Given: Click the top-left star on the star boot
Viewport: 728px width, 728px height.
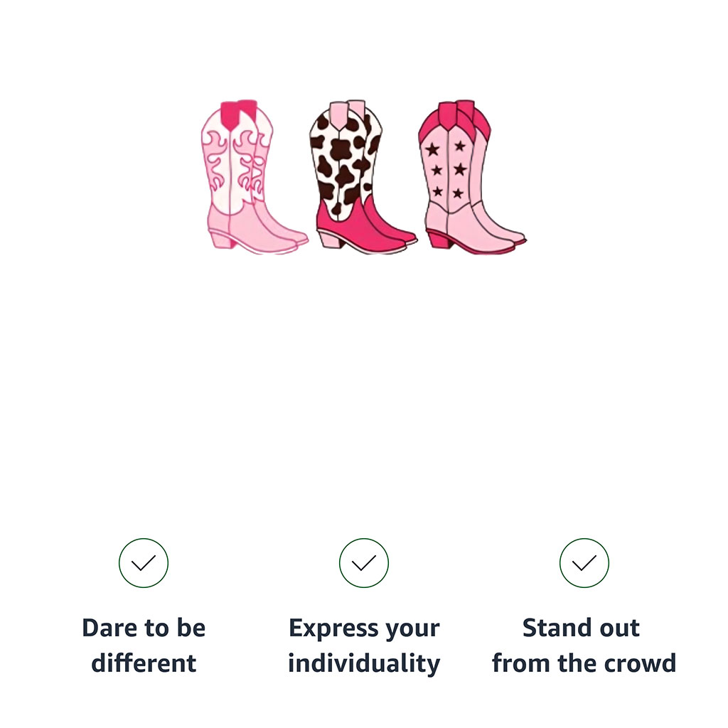Looking at the screenshot, I should coord(433,149).
